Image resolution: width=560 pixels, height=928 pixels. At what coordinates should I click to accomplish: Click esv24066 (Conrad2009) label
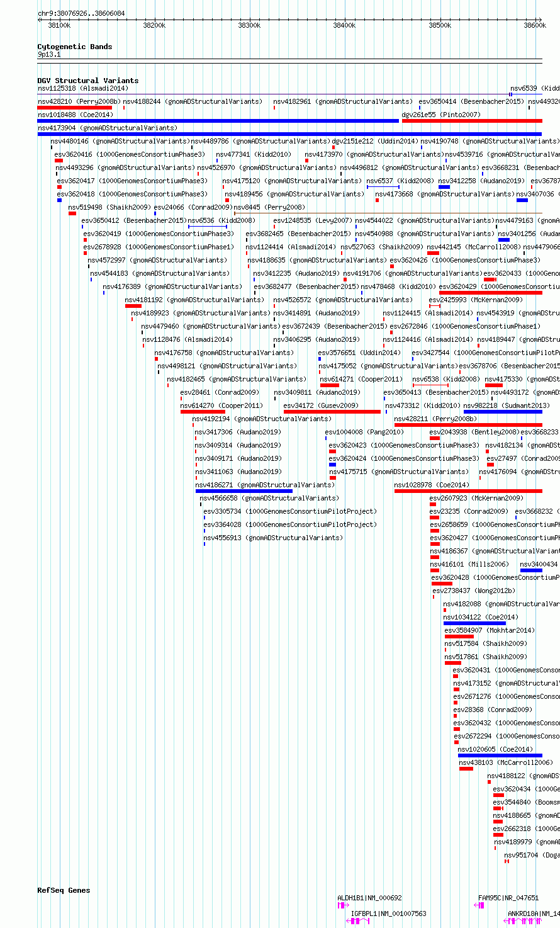pos(193,207)
